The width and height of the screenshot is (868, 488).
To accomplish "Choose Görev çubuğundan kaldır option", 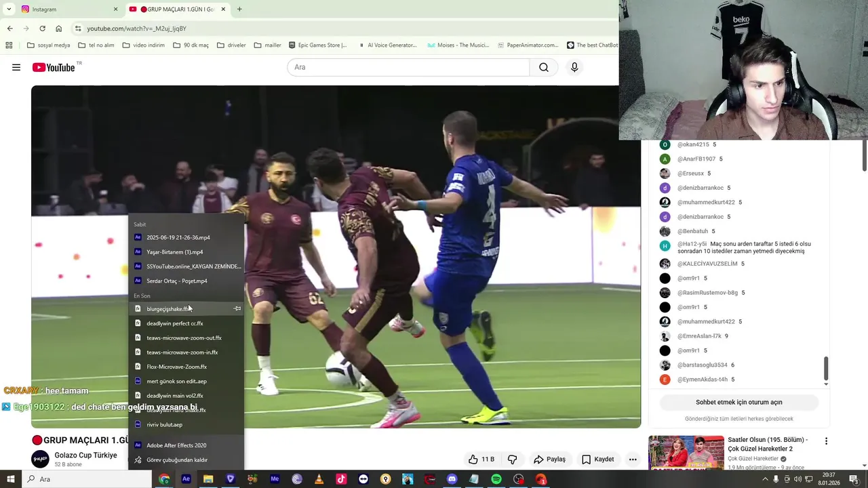I will 186,460.
